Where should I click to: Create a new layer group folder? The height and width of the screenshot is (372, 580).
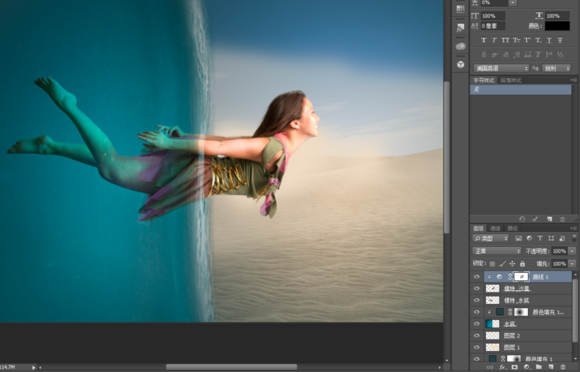coord(539,367)
